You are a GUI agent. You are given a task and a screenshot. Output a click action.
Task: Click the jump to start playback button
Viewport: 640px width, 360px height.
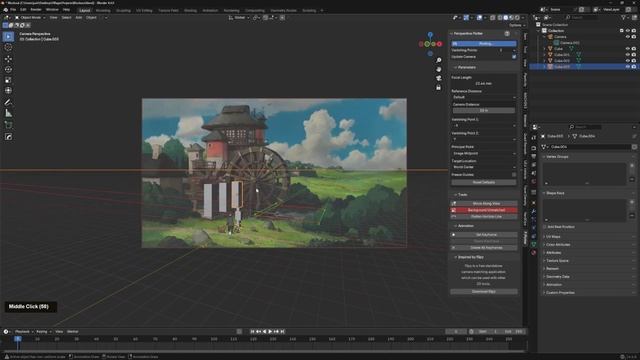click(252, 331)
